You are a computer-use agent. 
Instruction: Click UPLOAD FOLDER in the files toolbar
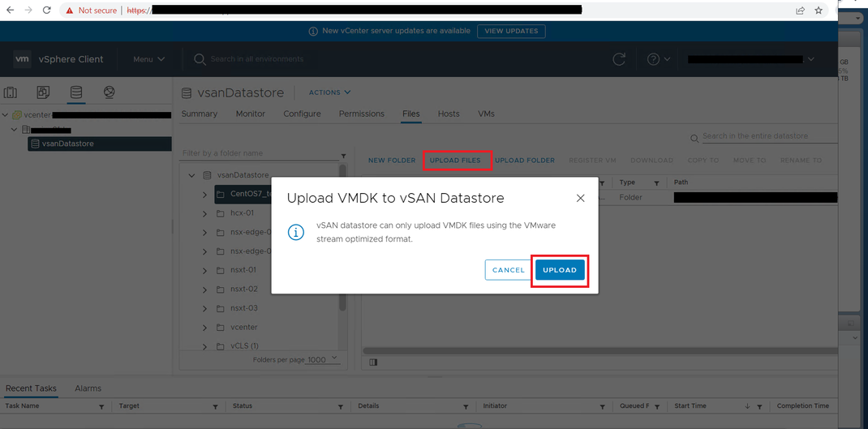(x=525, y=161)
